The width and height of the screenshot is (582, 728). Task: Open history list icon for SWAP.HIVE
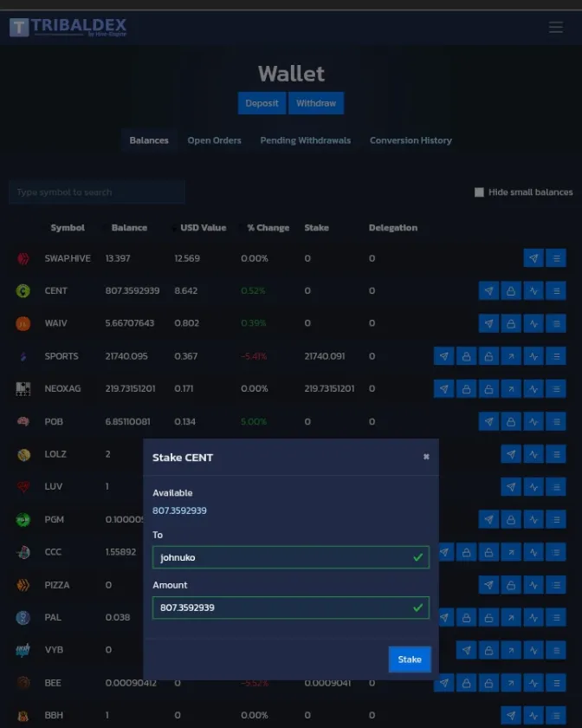556,258
